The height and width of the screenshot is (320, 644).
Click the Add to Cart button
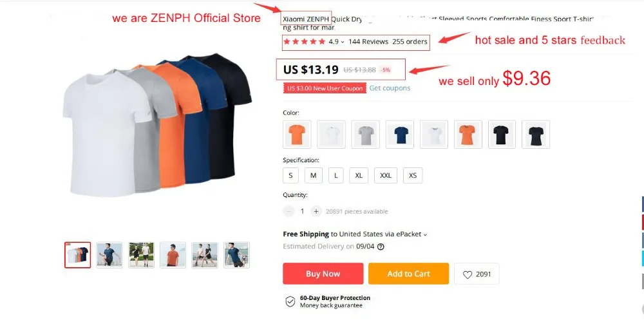pos(409,274)
